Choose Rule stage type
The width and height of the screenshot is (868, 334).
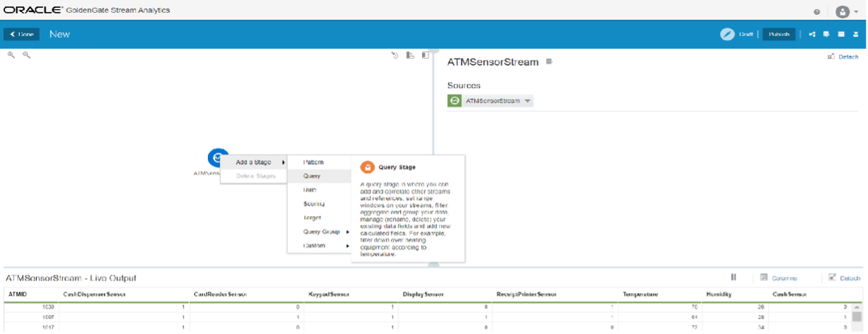[x=319, y=190]
